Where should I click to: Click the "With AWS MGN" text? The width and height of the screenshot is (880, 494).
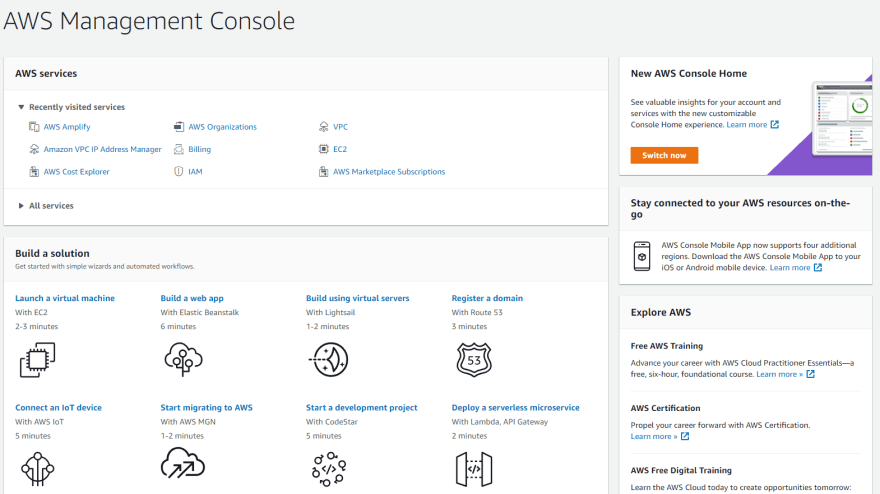pos(188,422)
